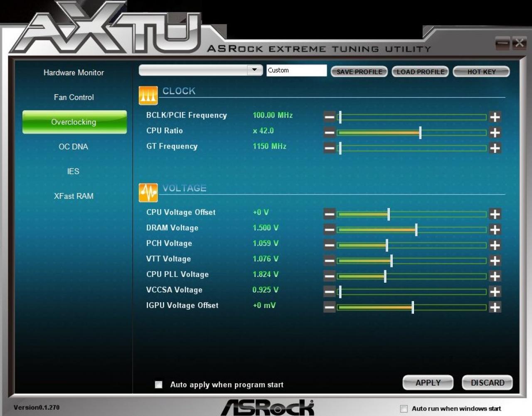Open the profile selection dropdown

tap(254, 70)
